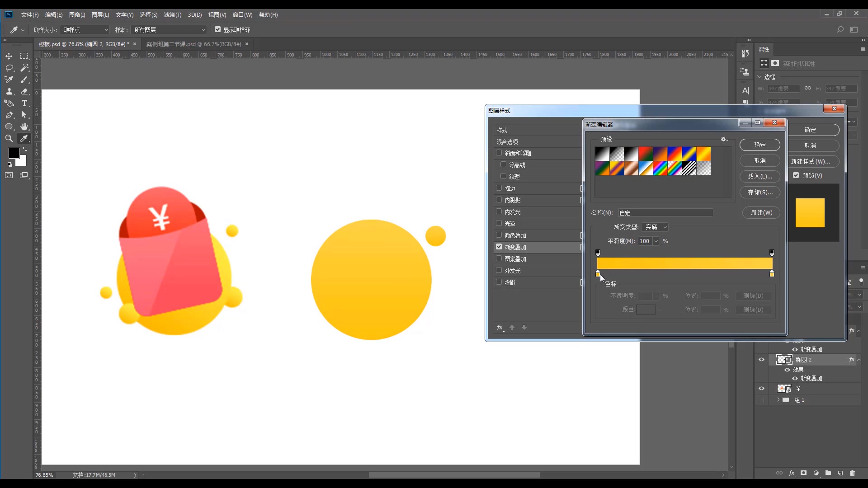Select the right color stop on gradient bar
The width and height of the screenshot is (868, 488).
point(772,274)
